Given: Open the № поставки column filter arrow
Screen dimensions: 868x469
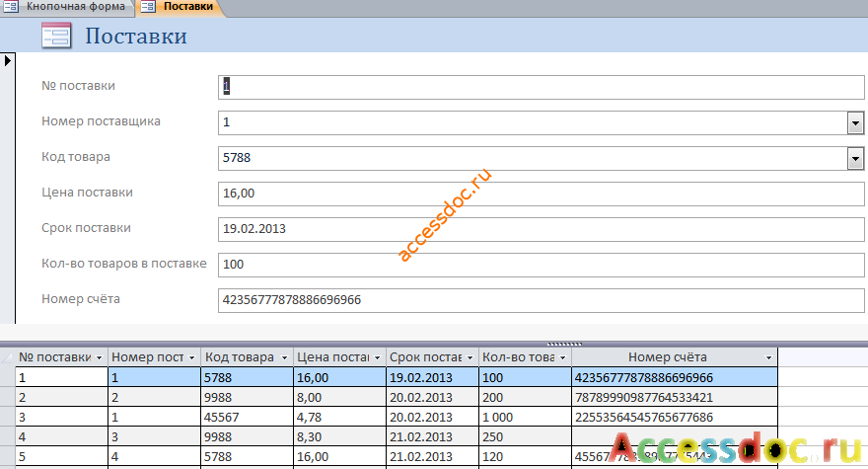Looking at the screenshot, I should tap(99, 358).
